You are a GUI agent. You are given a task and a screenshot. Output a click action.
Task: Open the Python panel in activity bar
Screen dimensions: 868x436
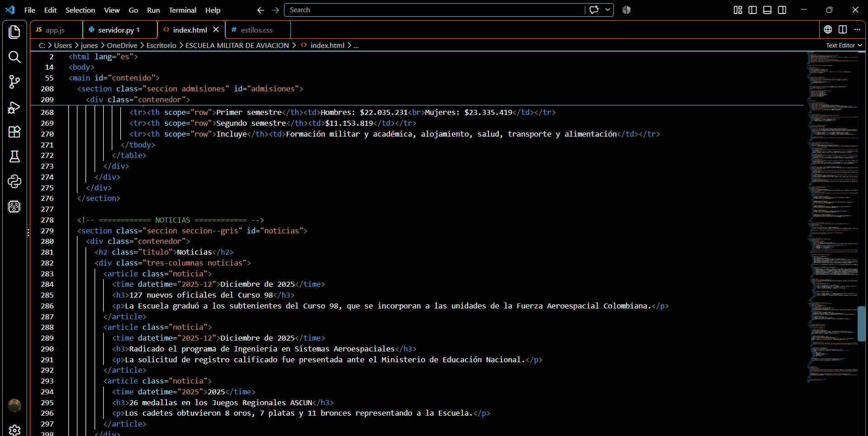14,181
